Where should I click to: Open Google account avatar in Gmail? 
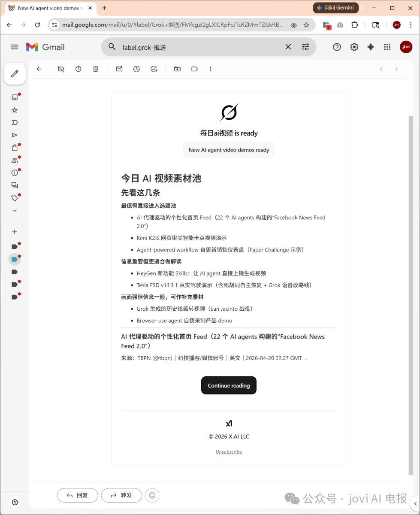click(406, 47)
